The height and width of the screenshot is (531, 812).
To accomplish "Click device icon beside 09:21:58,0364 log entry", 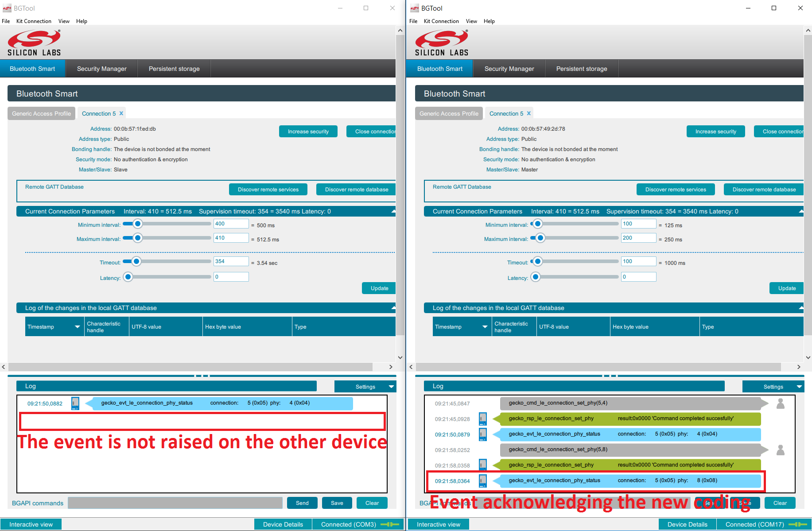I will click(483, 481).
